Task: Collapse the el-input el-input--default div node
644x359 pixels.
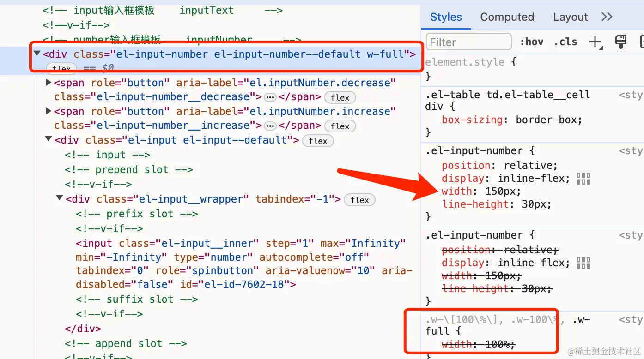Action: 49,139
